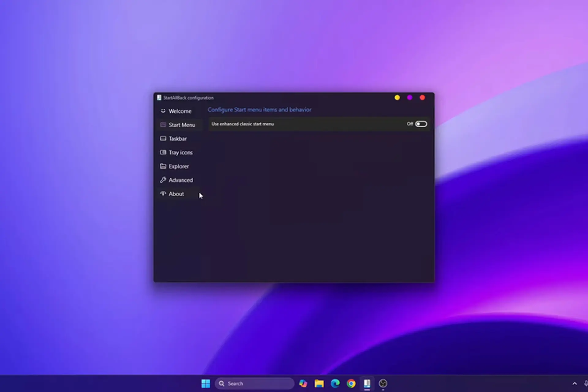
Task: Open the About section
Action: pos(176,194)
